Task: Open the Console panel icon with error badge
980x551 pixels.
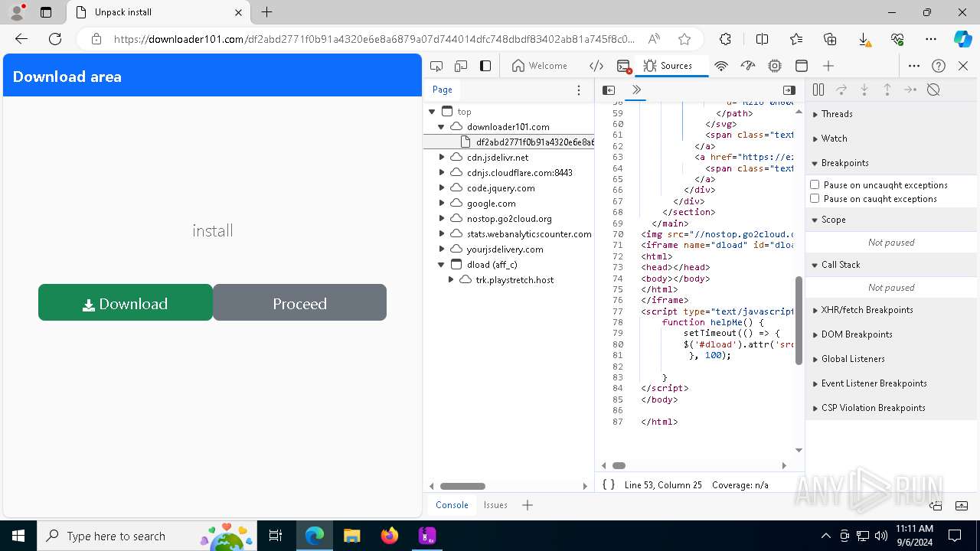Action: tap(624, 66)
